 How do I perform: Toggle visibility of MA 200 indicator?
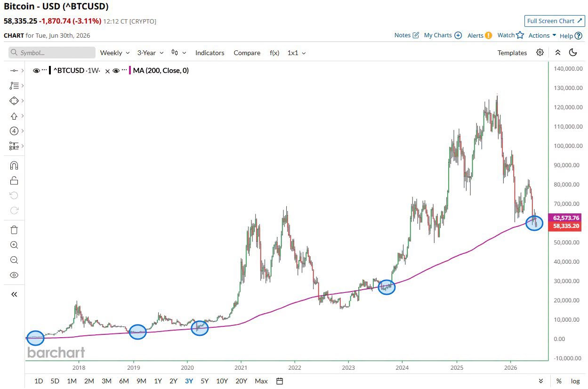coord(116,71)
